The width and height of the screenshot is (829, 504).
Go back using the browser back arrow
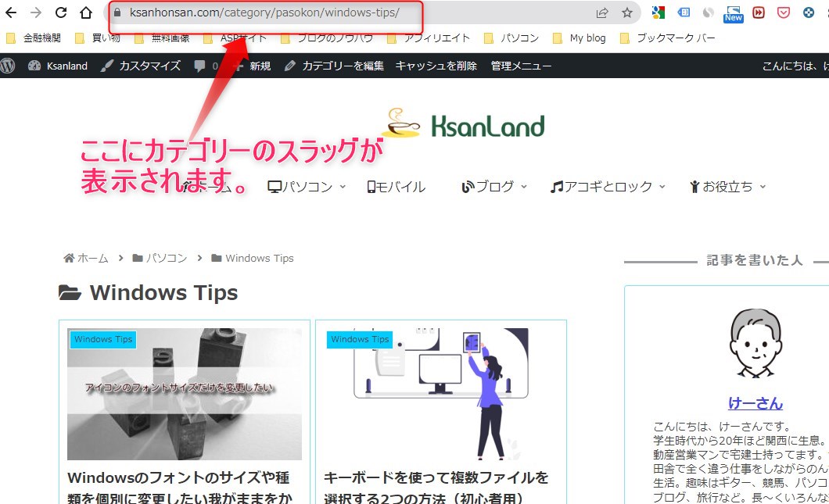tap(11, 13)
